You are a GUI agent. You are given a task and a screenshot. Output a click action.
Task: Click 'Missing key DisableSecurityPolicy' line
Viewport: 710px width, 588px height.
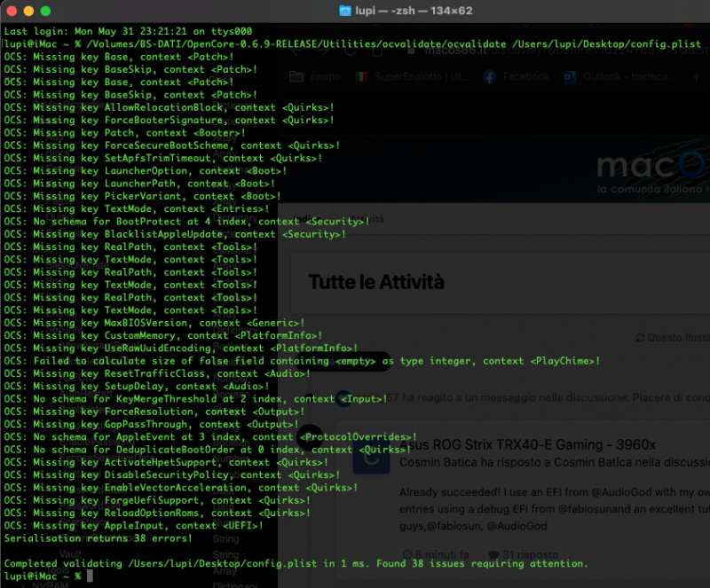(x=172, y=474)
